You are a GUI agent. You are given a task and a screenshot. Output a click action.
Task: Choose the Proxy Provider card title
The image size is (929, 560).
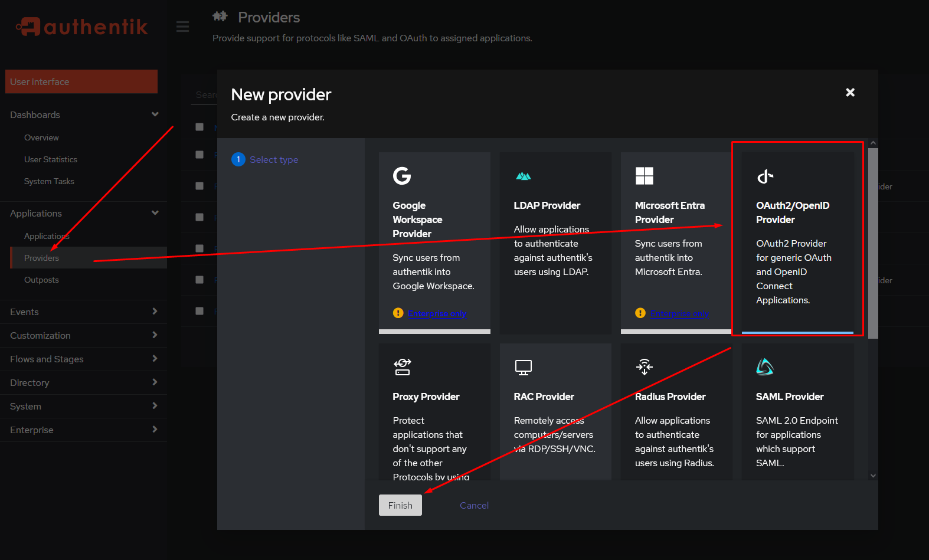[426, 397]
